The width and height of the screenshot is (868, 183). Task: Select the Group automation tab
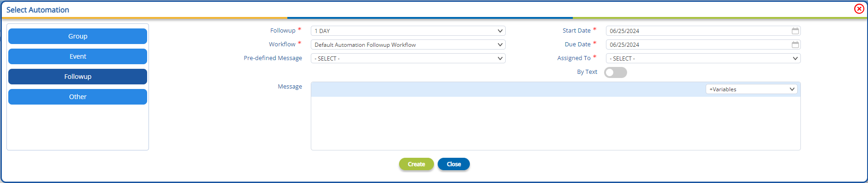[78, 36]
